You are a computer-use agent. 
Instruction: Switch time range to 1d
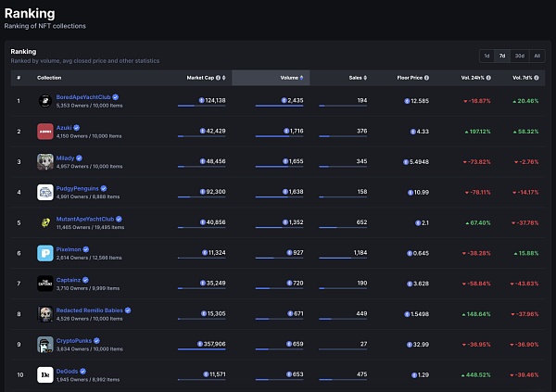pyautogui.click(x=487, y=56)
